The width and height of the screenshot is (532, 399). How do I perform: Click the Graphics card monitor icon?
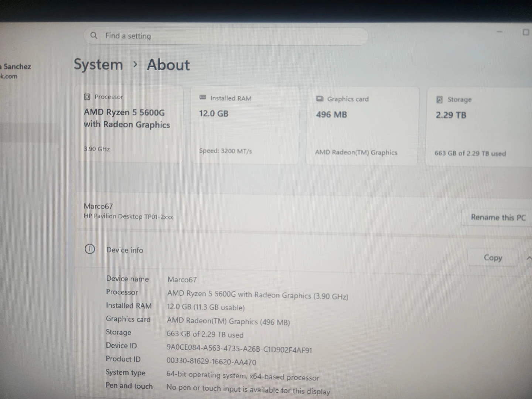pos(320,99)
